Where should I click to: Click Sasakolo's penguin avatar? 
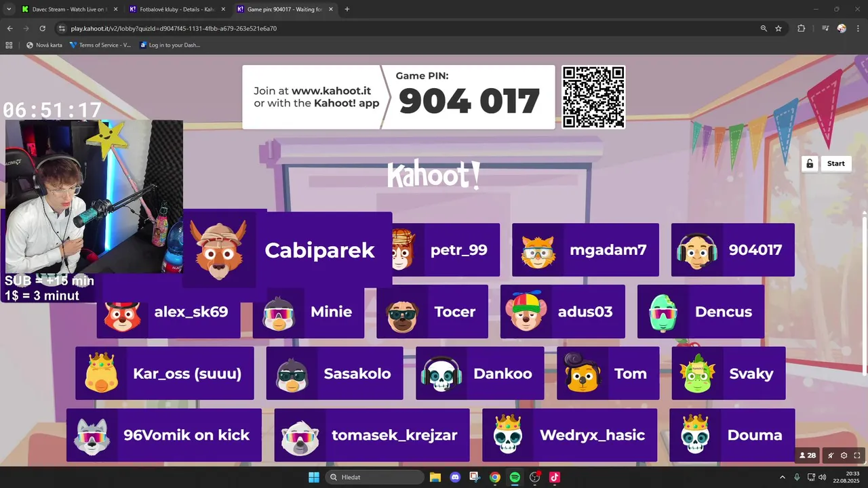[x=292, y=375]
